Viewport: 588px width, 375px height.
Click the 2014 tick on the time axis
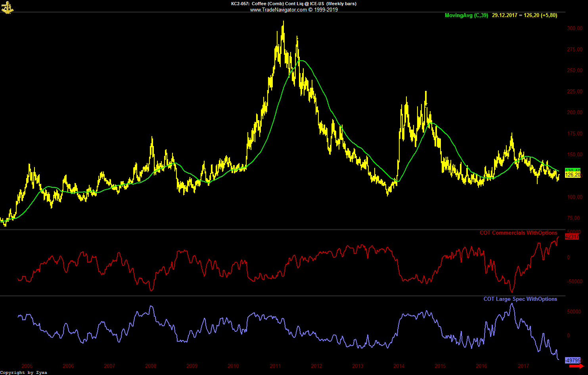coord(399,366)
